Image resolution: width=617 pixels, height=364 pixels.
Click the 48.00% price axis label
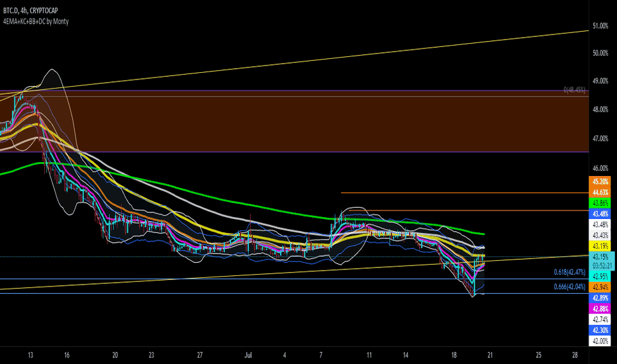tap(600, 109)
